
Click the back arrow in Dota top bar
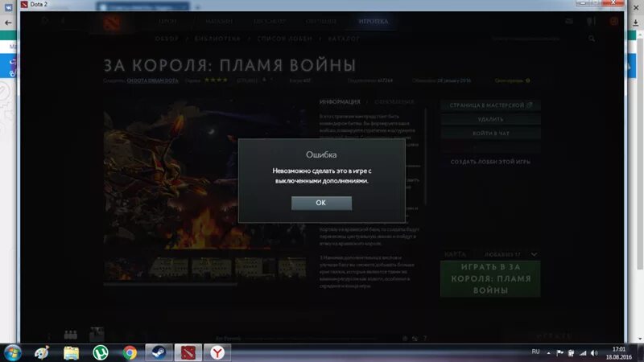point(64,21)
